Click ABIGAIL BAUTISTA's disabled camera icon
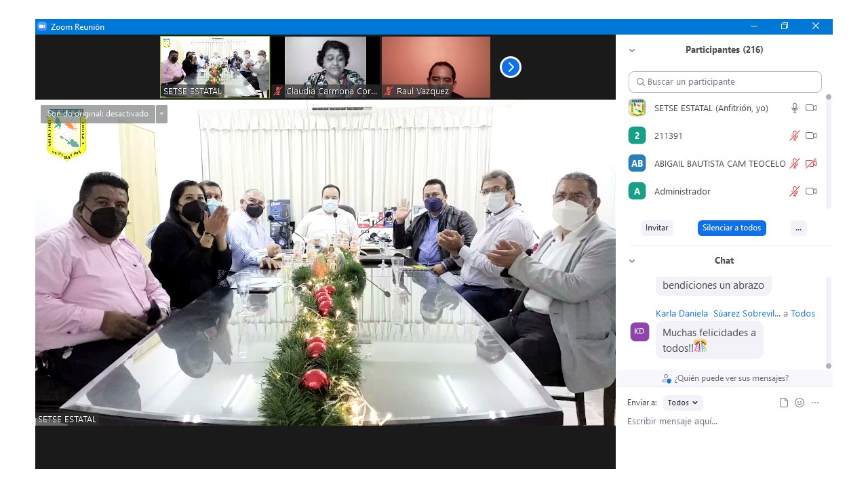The image size is (868, 488). (810, 163)
